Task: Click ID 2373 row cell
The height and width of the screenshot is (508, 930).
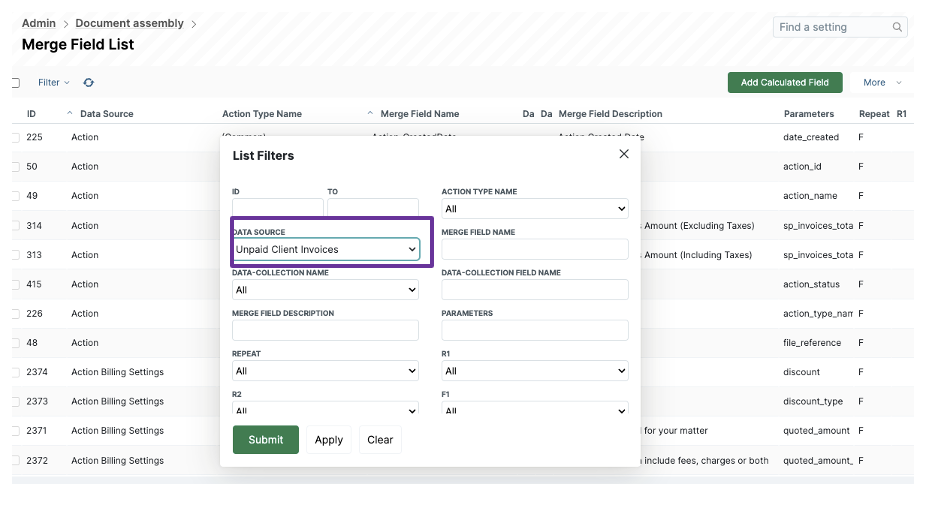Action: pyautogui.click(x=37, y=401)
